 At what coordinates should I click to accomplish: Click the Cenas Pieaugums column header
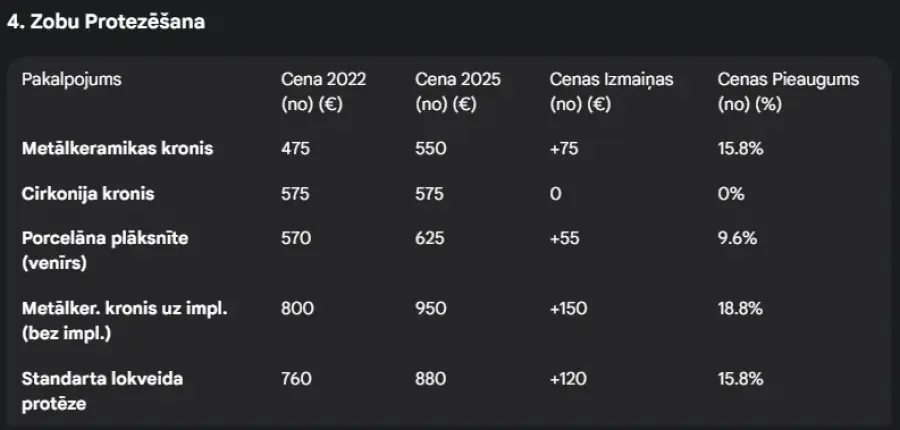(x=788, y=92)
